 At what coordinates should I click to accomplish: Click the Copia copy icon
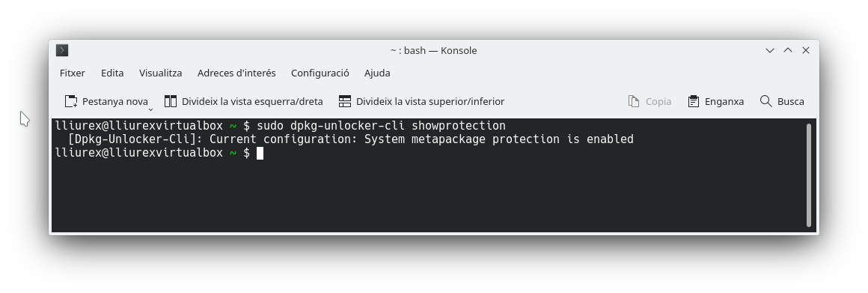pyautogui.click(x=634, y=101)
